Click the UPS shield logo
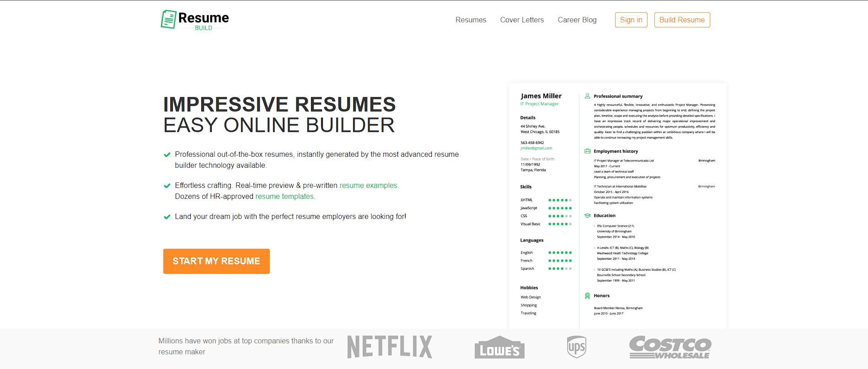This screenshot has height=369, width=868. 576,347
